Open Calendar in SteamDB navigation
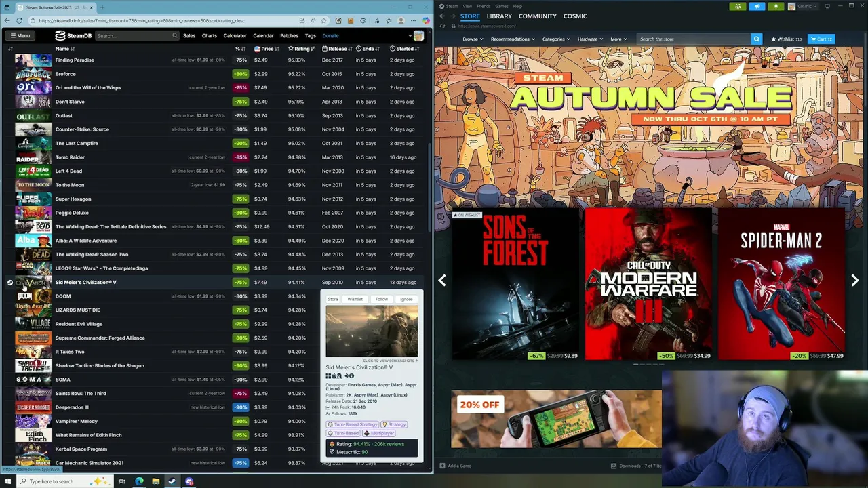 tap(263, 35)
